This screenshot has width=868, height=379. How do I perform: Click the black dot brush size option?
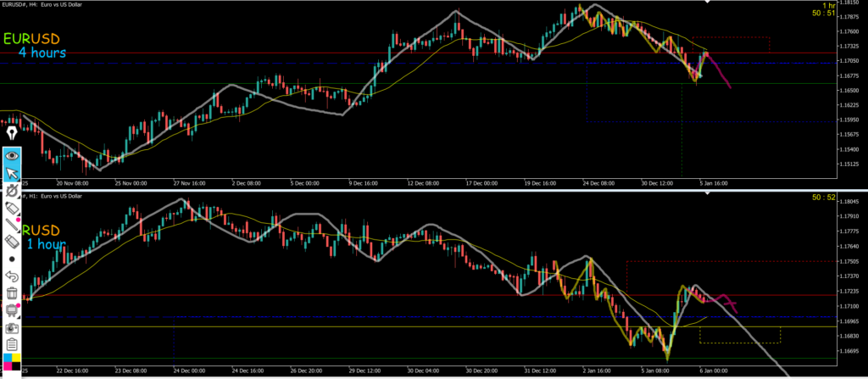pyautogui.click(x=13, y=259)
